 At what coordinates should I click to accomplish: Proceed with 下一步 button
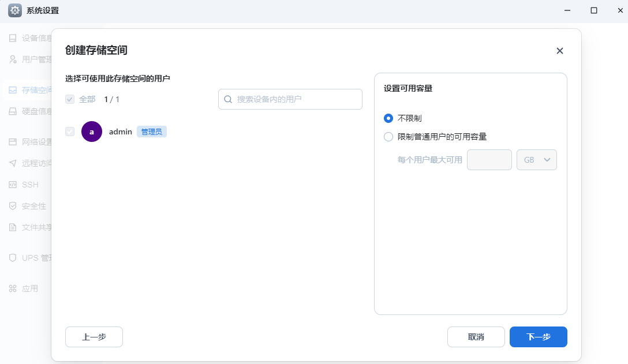[539, 337]
